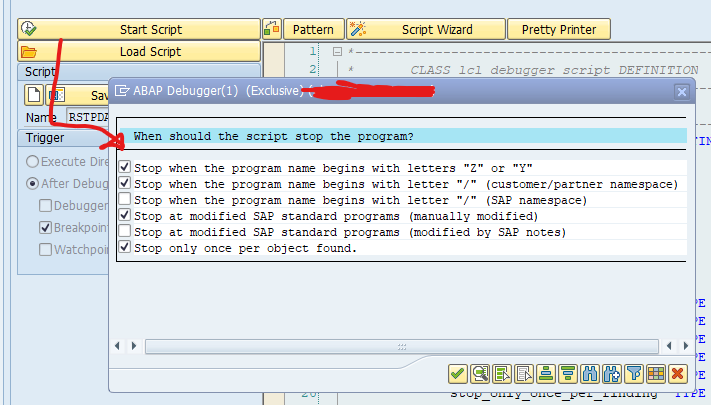Cancel the dialog with red X icon
Image resolution: width=711 pixels, height=405 pixels.
tap(678, 374)
